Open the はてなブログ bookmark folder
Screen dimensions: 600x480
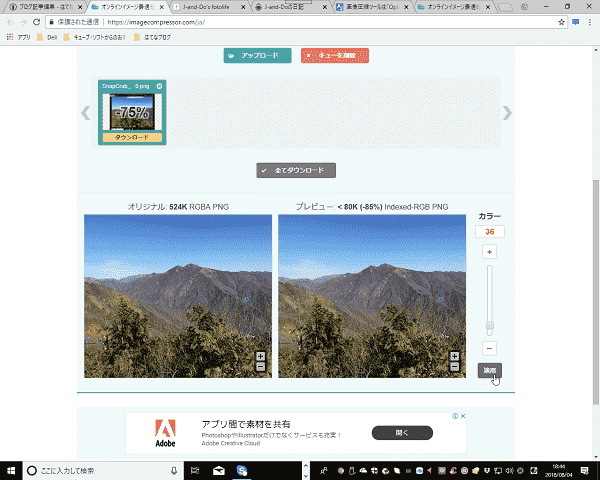click(152, 37)
